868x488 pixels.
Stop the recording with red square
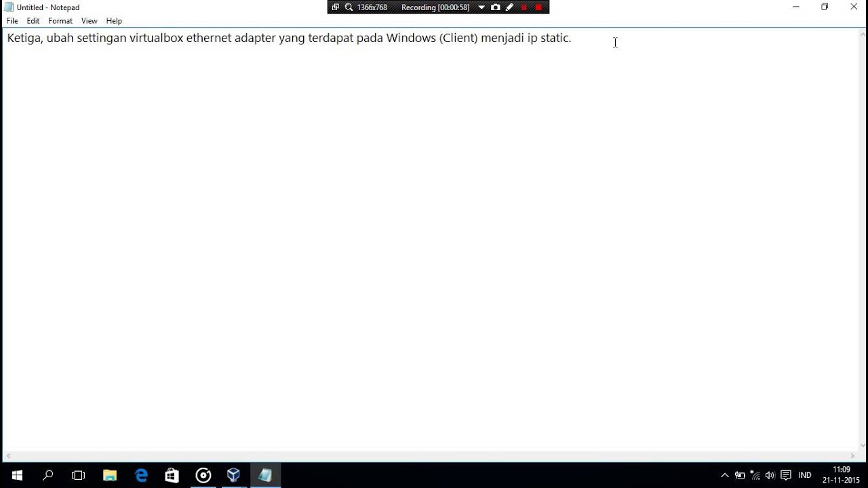point(538,7)
